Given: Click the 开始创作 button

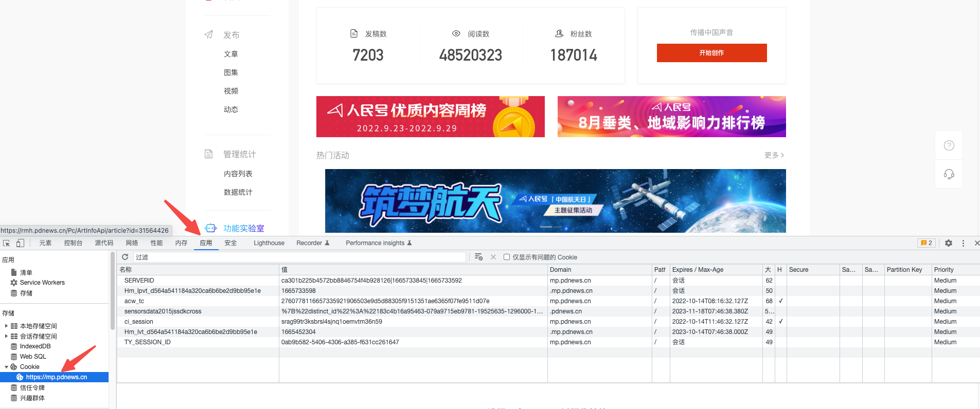Looking at the screenshot, I should pos(711,53).
